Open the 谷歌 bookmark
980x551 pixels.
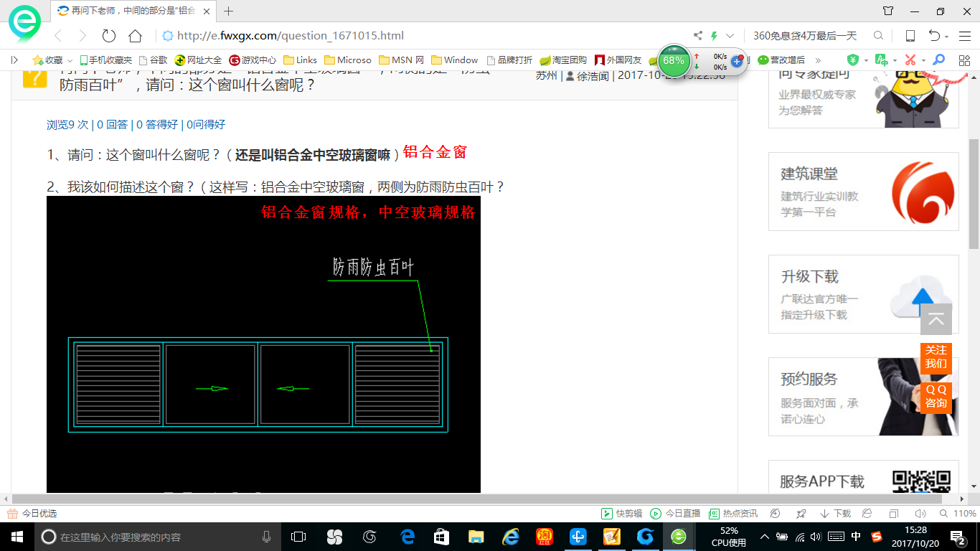[154, 60]
